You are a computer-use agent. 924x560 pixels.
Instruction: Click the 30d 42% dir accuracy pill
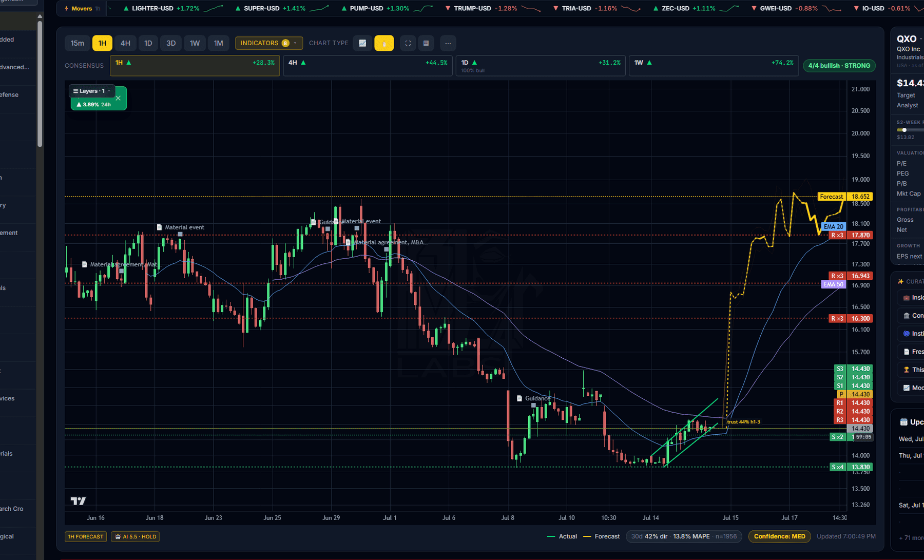coord(684,536)
